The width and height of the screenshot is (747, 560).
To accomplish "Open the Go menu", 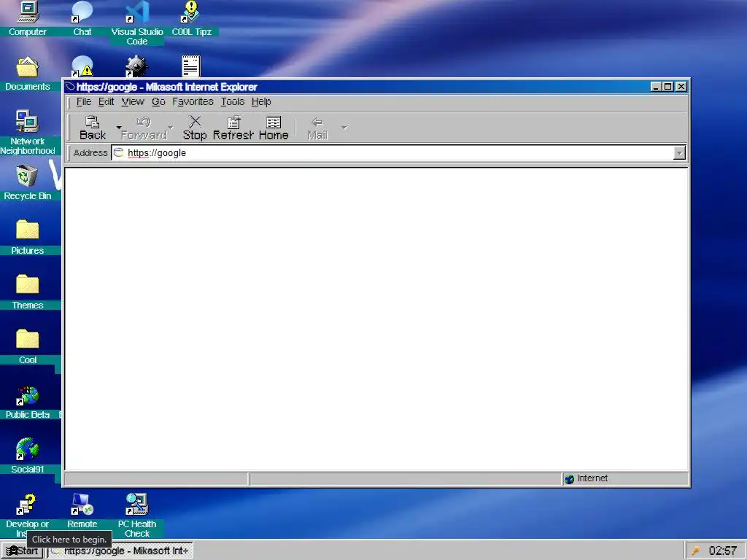I will [x=158, y=101].
